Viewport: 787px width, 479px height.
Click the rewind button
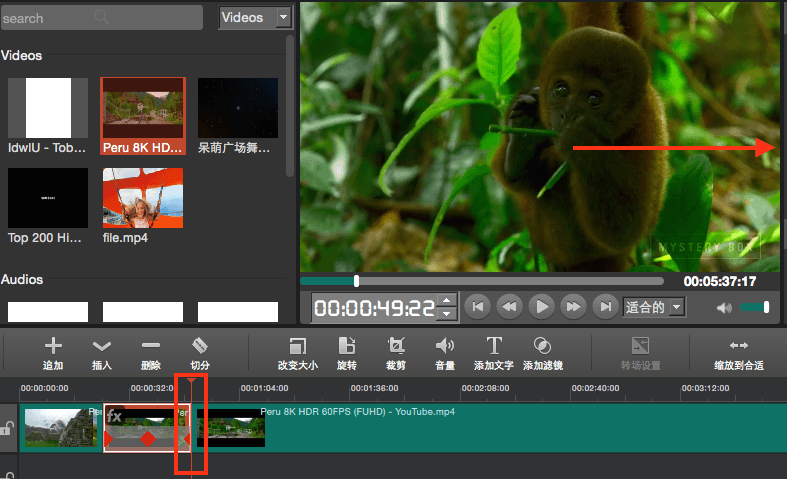coord(509,306)
